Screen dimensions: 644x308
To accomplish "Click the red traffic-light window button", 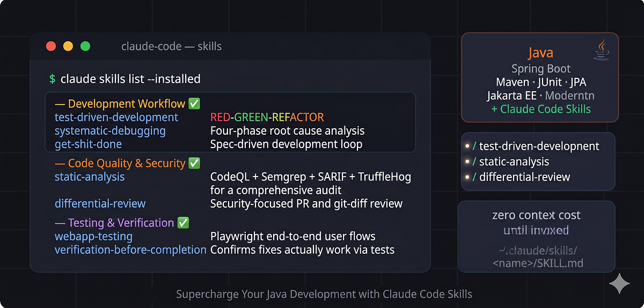I will click(52, 46).
